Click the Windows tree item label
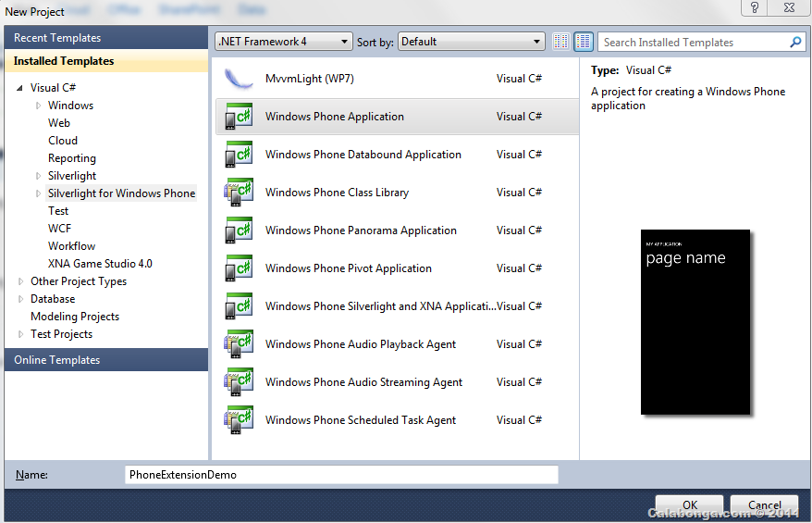This screenshot has height=523, width=812. pos(71,106)
